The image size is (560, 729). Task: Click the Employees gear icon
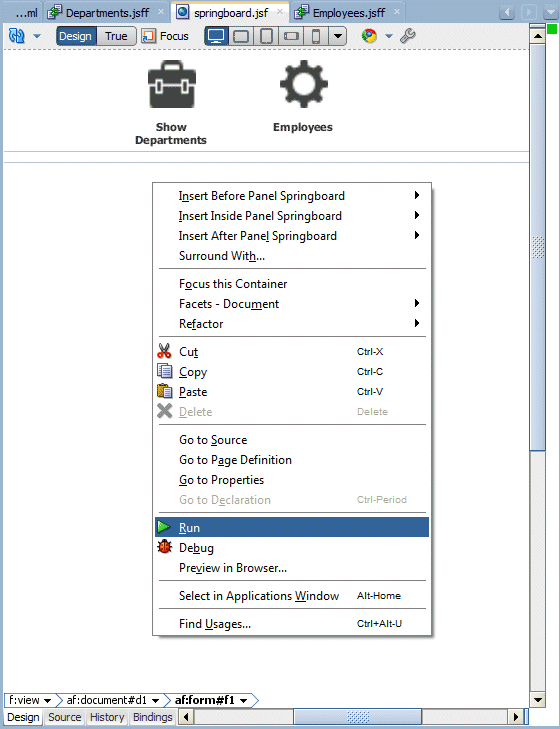(x=304, y=84)
